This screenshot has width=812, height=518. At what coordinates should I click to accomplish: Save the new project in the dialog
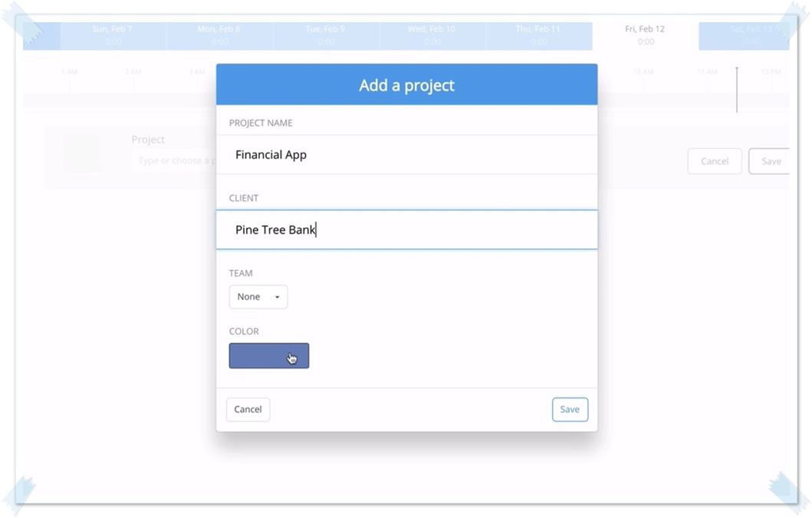click(570, 410)
